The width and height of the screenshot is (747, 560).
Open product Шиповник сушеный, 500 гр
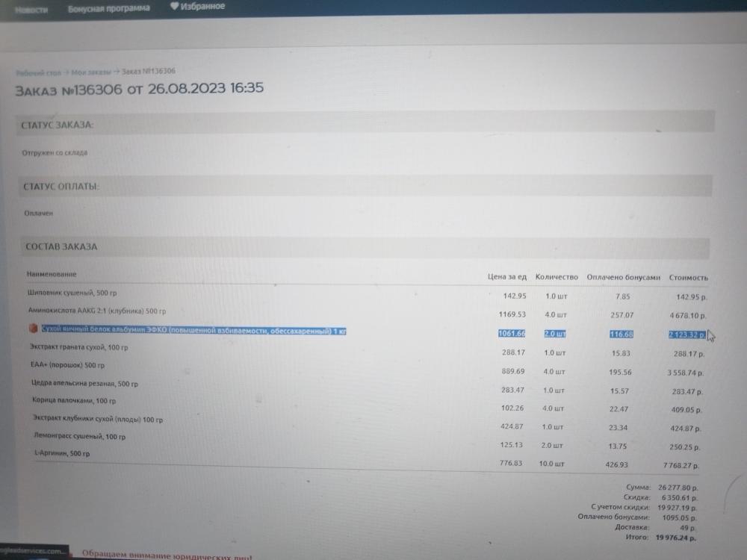(x=72, y=293)
